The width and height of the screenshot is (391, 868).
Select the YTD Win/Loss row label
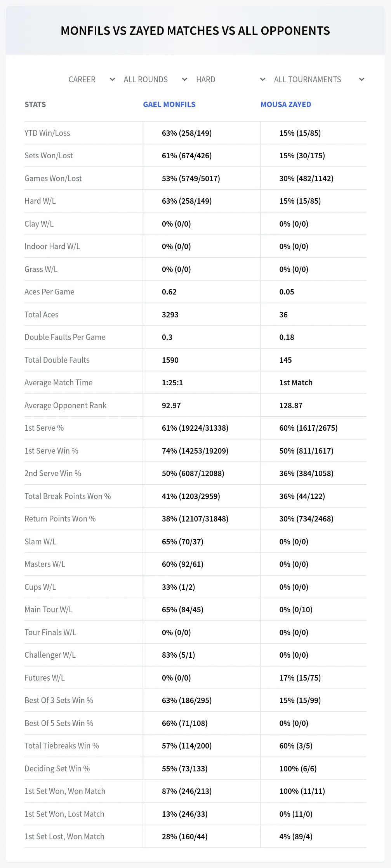[x=47, y=133]
